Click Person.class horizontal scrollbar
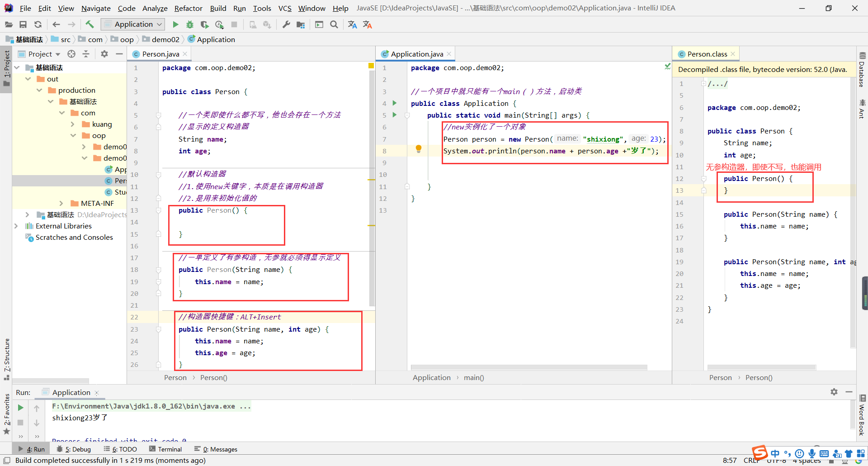Screen dimensions: 868x466 [762, 367]
